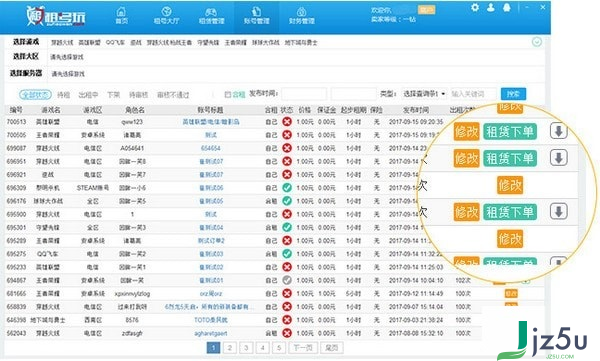Open the 类型 query type dropdown
The image size is (600, 361).
click(x=424, y=94)
